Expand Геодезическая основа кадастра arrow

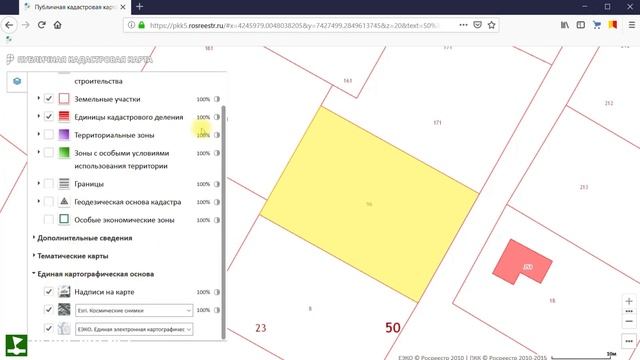(x=39, y=201)
